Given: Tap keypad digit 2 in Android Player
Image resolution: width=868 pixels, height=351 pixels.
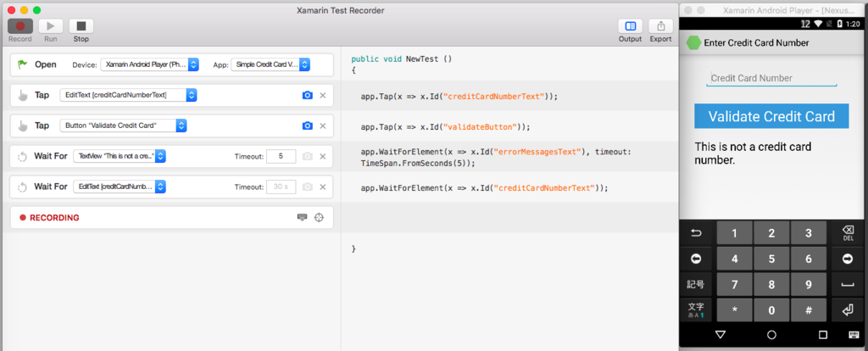Looking at the screenshot, I should coord(771,233).
